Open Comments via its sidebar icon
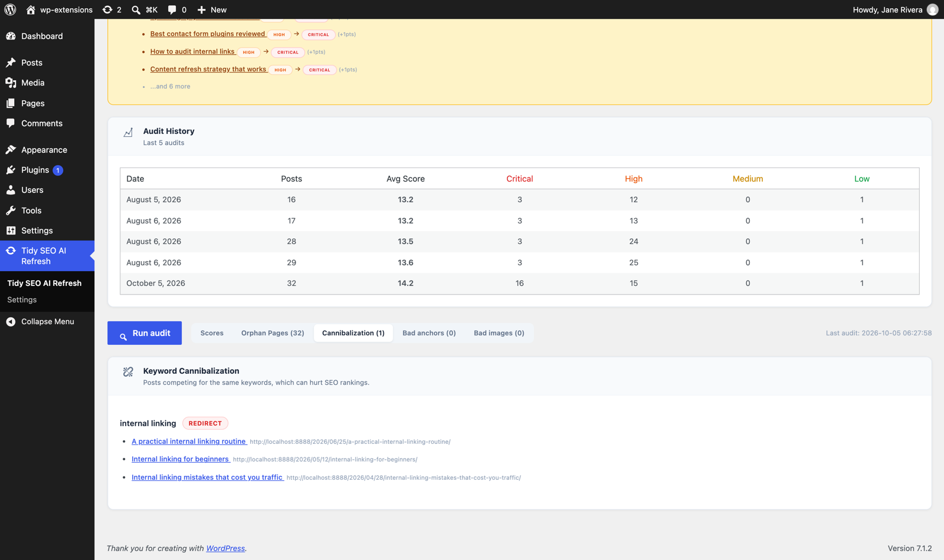This screenshot has height=560, width=944. (x=11, y=123)
